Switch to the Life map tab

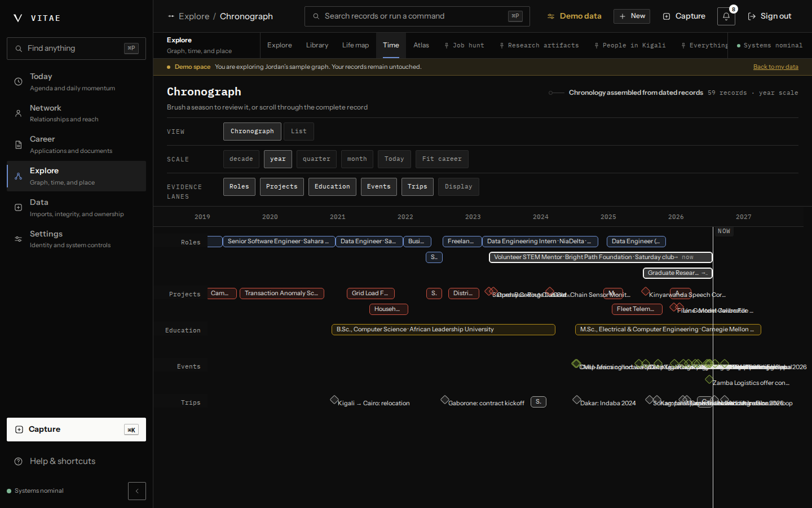point(355,45)
